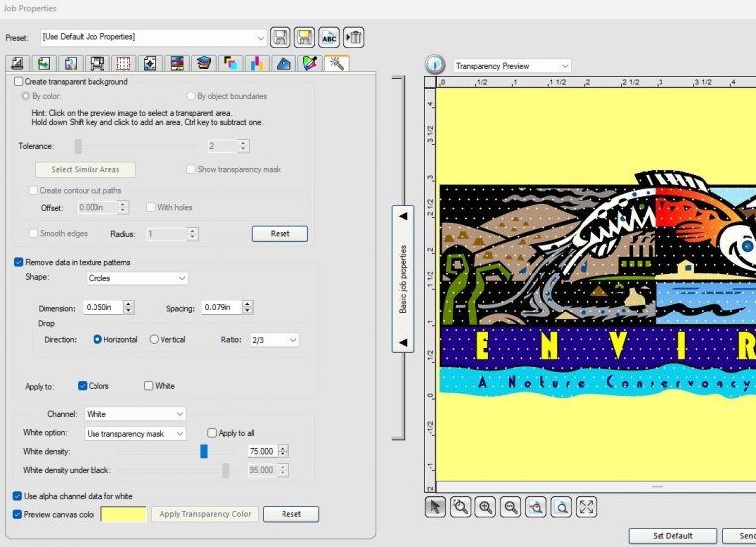The width and height of the screenshot is (756, 547).
Task: Click the yellow preview canvas color swatch
Action: point(124,514)
